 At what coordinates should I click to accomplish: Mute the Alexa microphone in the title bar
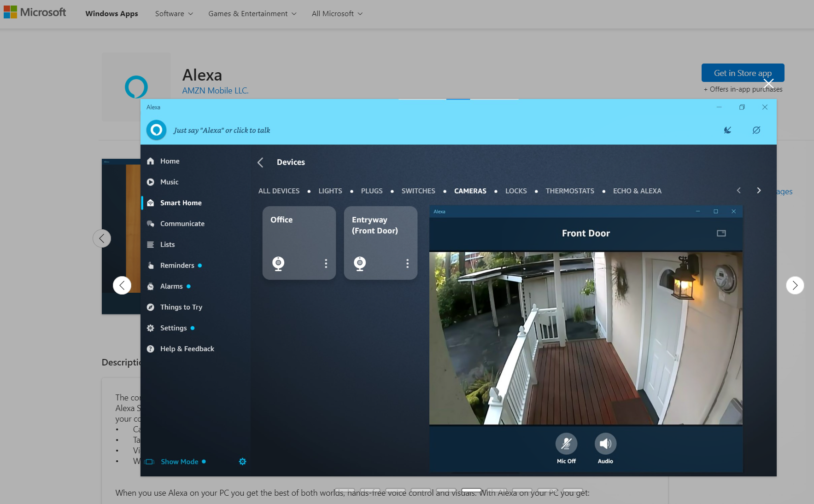point(727,130)
